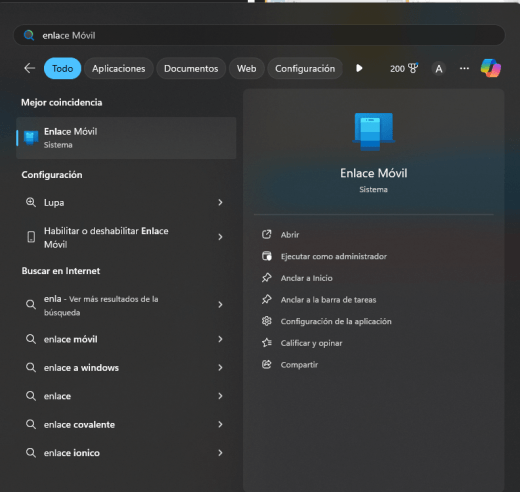Click the share icon next to Compartir
Screen dimensions: 520x492
267,365
